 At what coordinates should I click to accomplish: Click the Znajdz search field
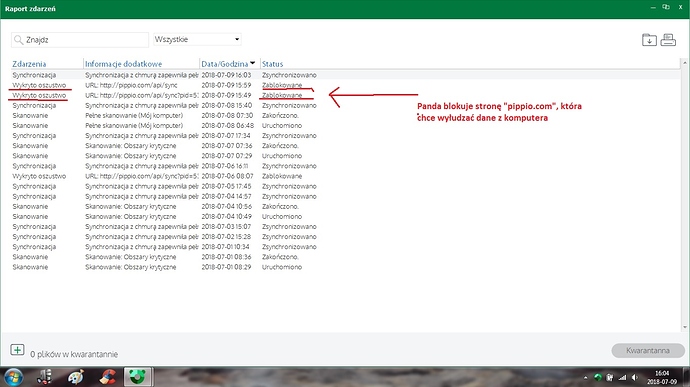80,40
